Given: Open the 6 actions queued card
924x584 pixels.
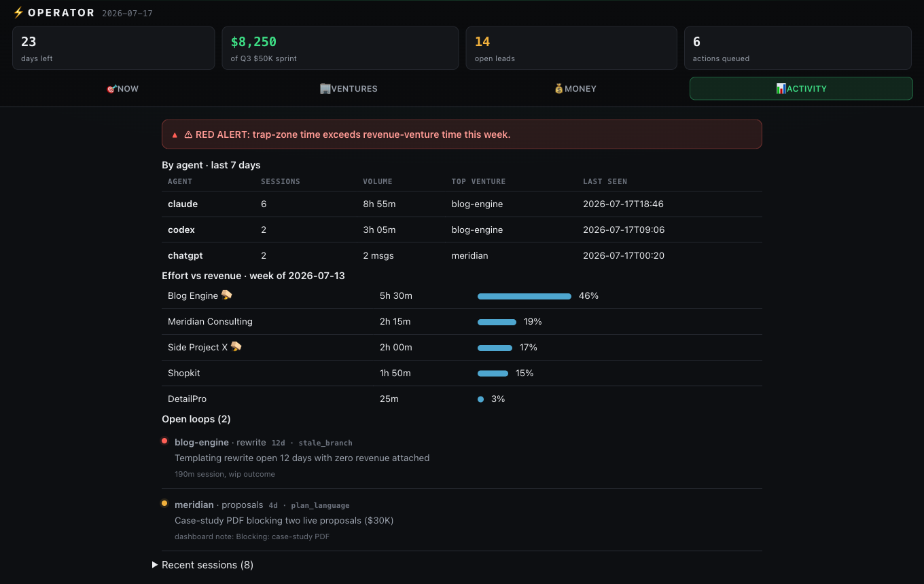Looking at the screenshot, I should coord(798,48).
